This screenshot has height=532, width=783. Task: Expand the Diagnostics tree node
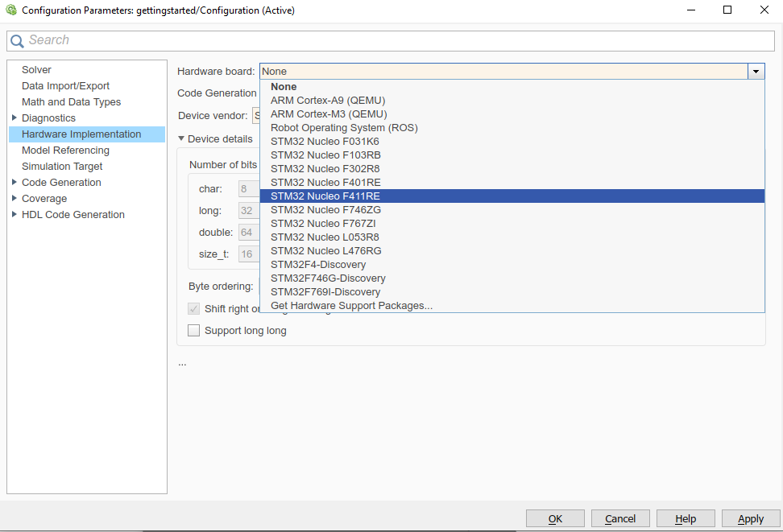point(14,118)
